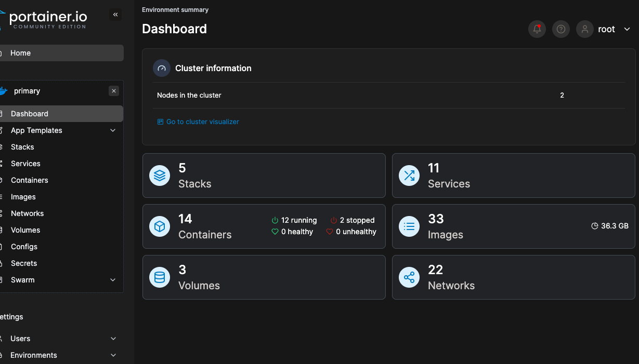The image size is (639, 364).
Task: Open Secrets in the sidebar
Action: (24, 263)
